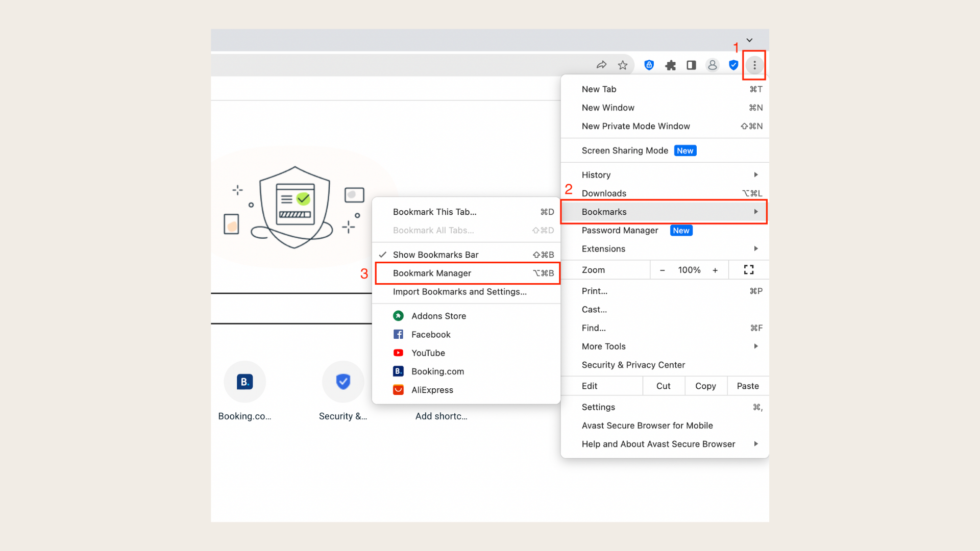Click the share/export icon
Screen dimensions: 980x551
(x=601, y=65)
